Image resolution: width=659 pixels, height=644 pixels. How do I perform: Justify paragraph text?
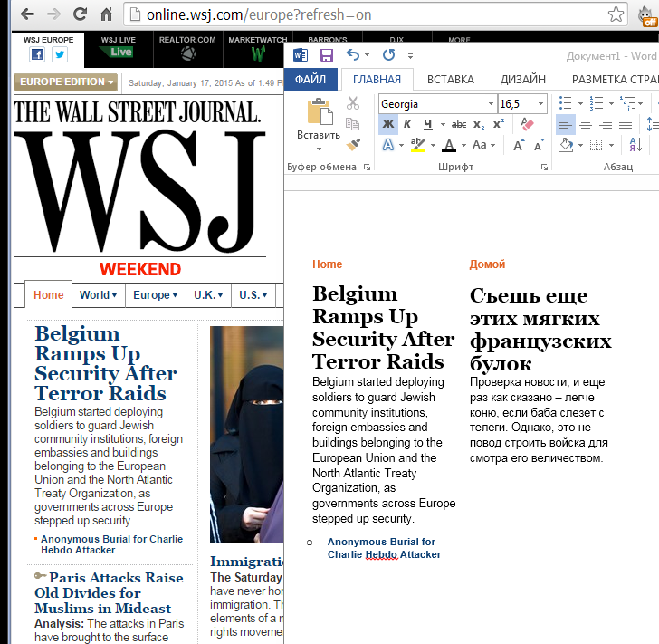[x=626, y=124]
